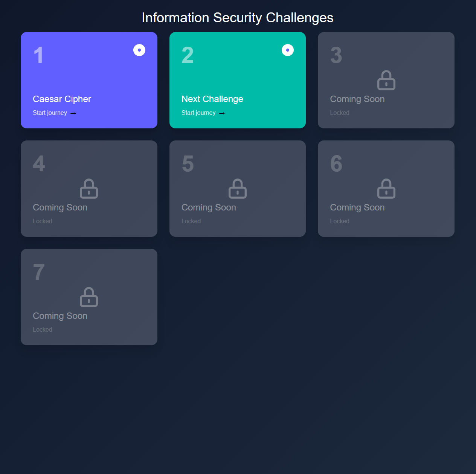Click the lock icon on card 5
Image resolution: width=476 pixels, height=474 pixels.
[x=237, y=189]
